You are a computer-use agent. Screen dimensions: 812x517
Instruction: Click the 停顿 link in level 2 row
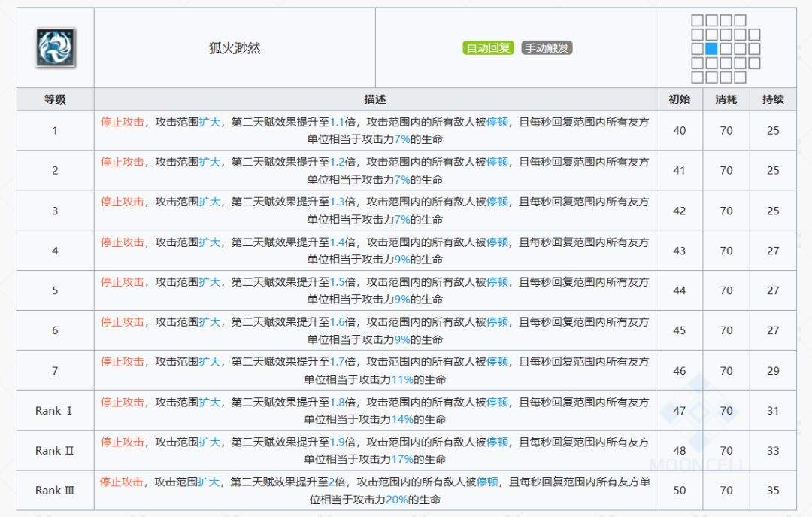coord(497,162)
